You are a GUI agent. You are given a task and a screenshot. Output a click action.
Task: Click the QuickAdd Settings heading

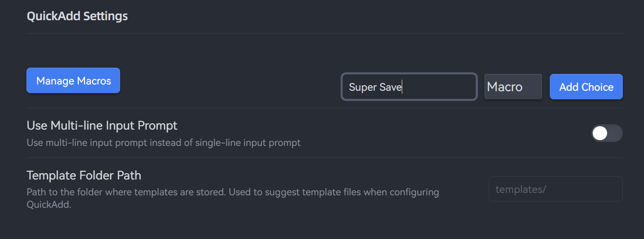77,16
